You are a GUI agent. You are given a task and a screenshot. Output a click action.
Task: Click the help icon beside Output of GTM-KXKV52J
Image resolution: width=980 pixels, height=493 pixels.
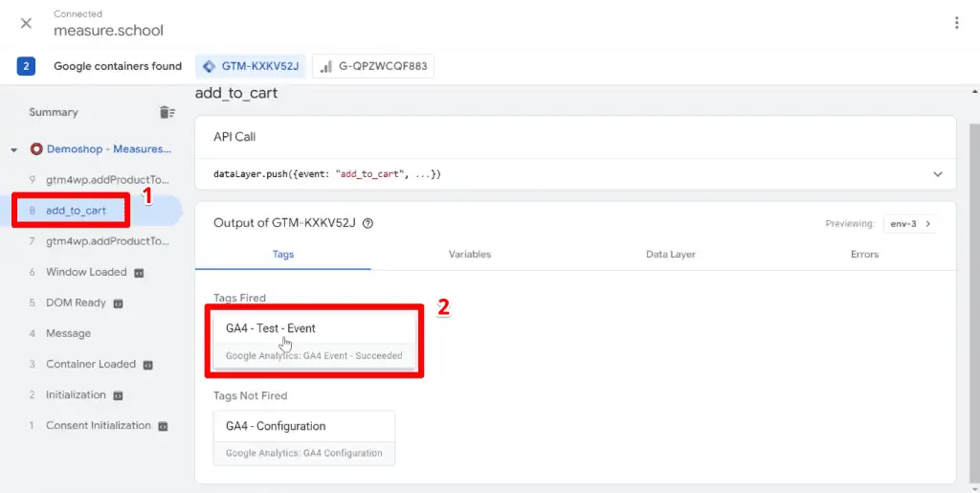point(368,224)
